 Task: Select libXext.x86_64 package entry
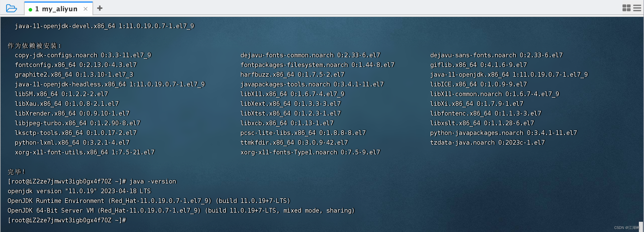tap(291, 104)
